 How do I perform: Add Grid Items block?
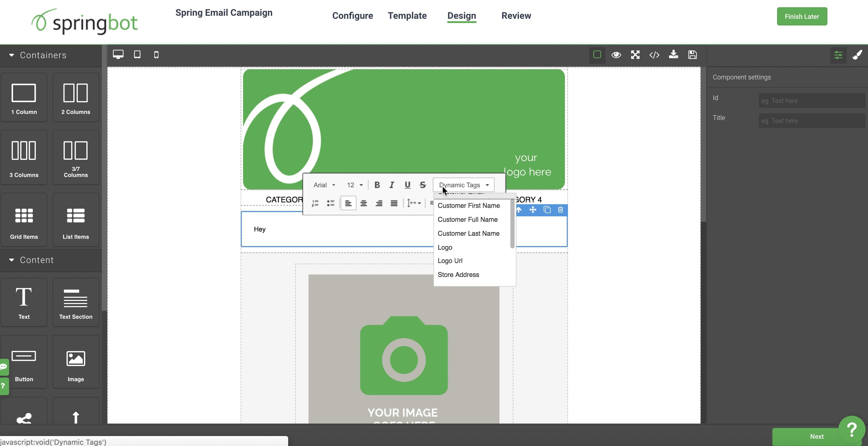(x=24, y=220)
